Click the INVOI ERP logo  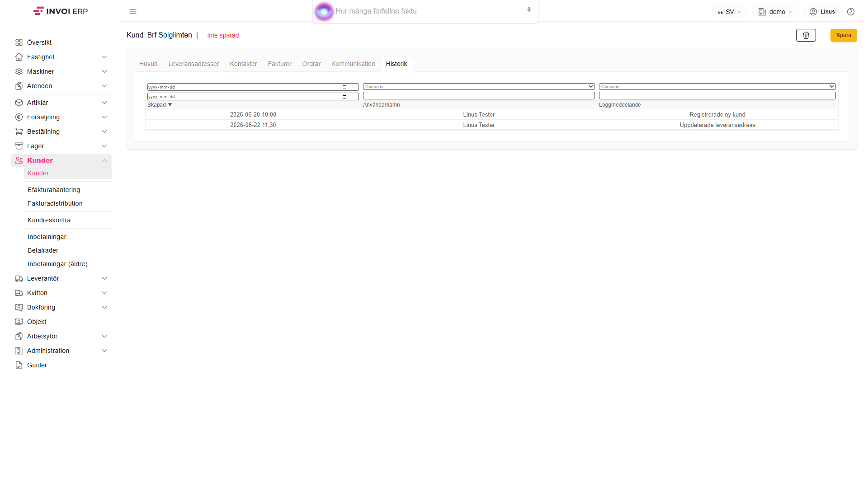point(61,11)
